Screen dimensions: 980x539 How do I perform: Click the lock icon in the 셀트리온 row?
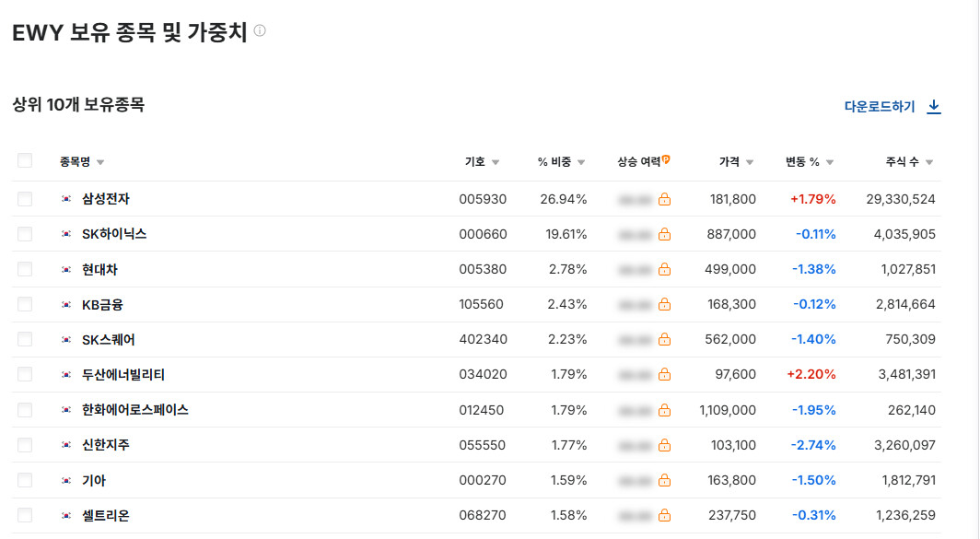[x=664, y=516]
